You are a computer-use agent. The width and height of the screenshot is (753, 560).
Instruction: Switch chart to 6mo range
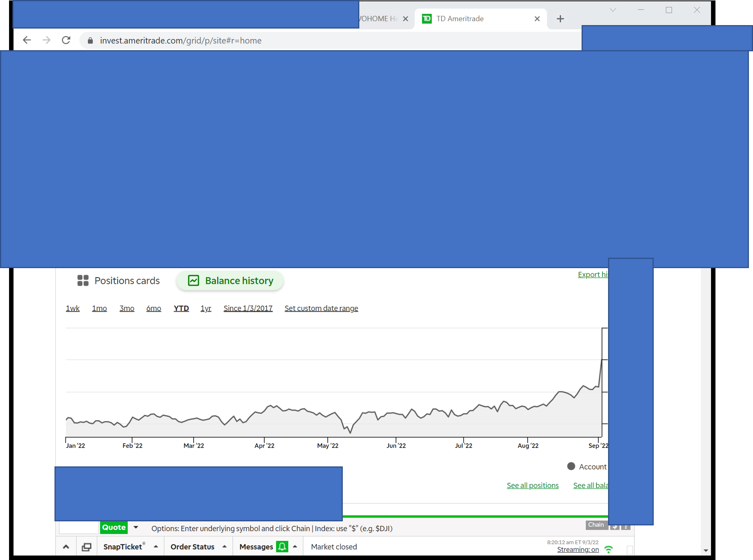154,308
